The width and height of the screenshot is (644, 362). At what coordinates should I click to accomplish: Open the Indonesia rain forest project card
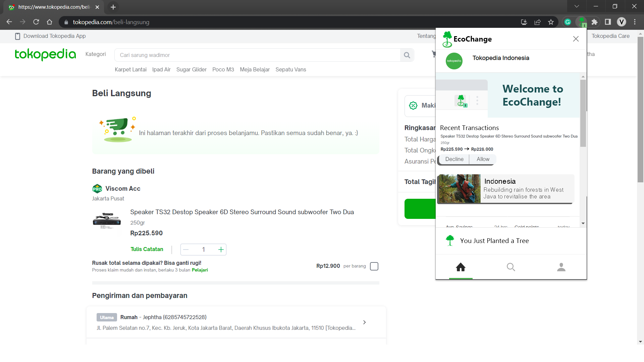pyautogui.click(x=506, y=189)
